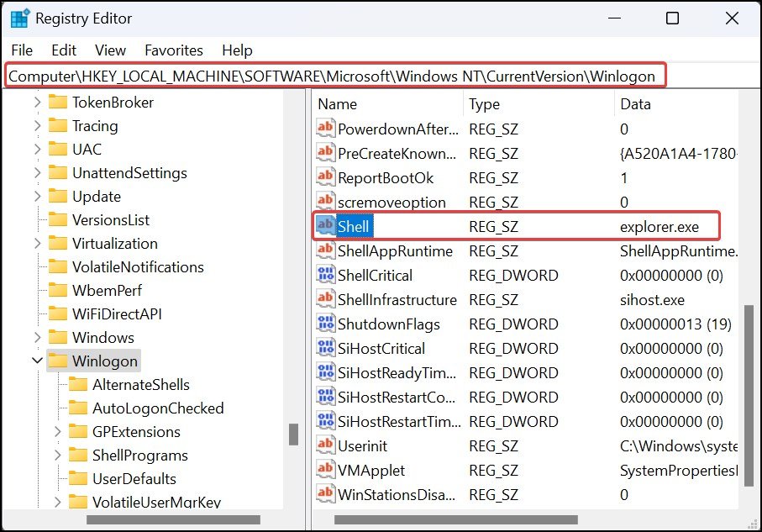
Task: Click the string icon beside ShellAppRuntime
Action: 325,251
